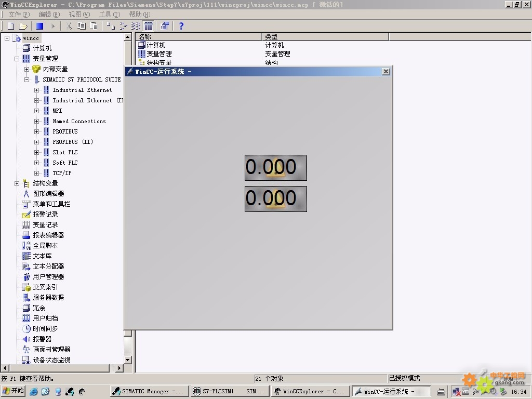Close the WinCC runtime window
The width and height of the screenshot is (532, 399).
pos(386,72)
